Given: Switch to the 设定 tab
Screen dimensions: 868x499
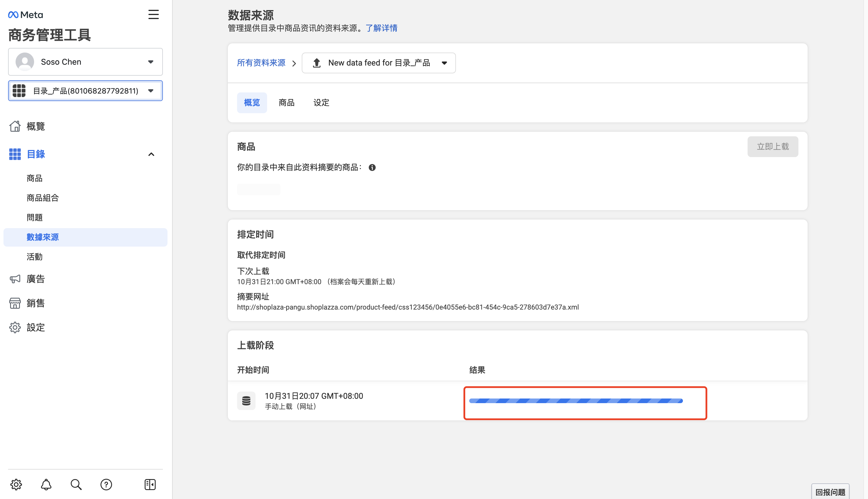Looking at the screenshot, I should coord(321,103).
